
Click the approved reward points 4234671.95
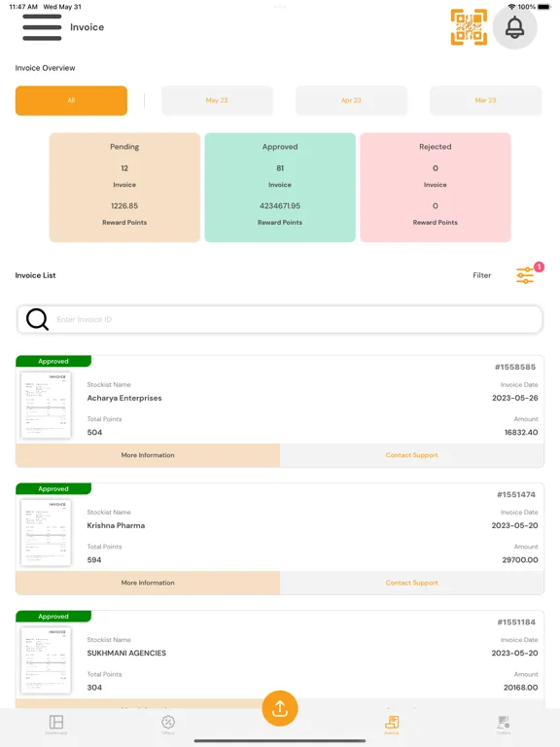[x=280, y=206]
